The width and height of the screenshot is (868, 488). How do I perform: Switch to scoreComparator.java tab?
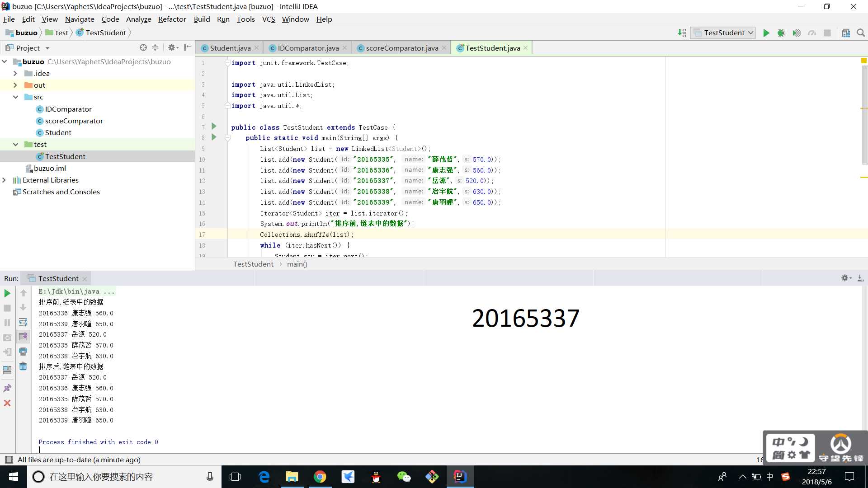tap(401, 48)
